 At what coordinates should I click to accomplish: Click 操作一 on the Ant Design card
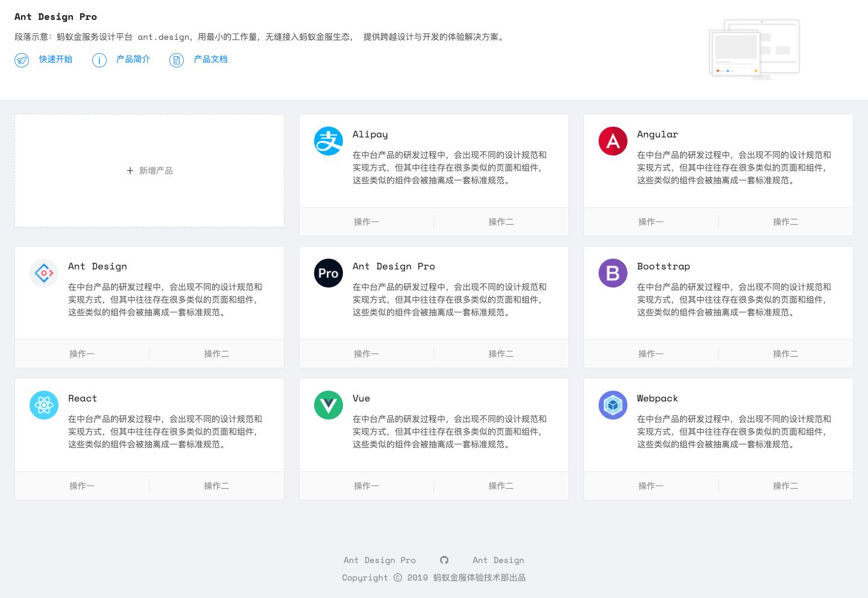click(82, 354)
